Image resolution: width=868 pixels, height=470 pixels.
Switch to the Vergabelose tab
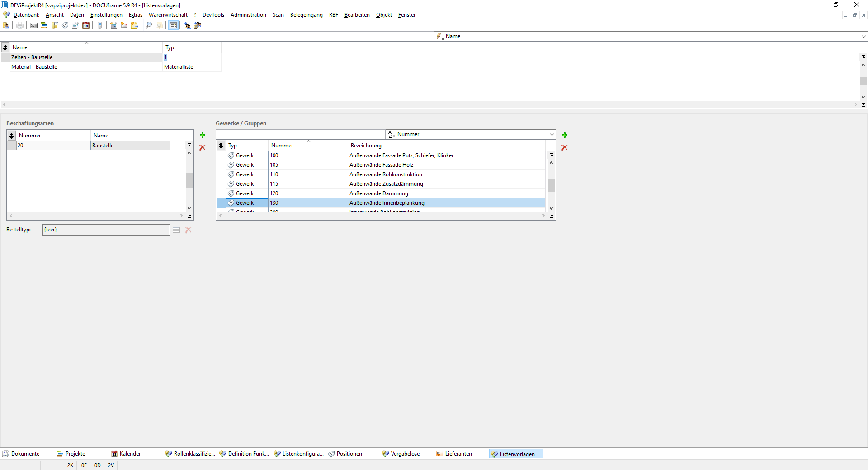pos(401,454)
